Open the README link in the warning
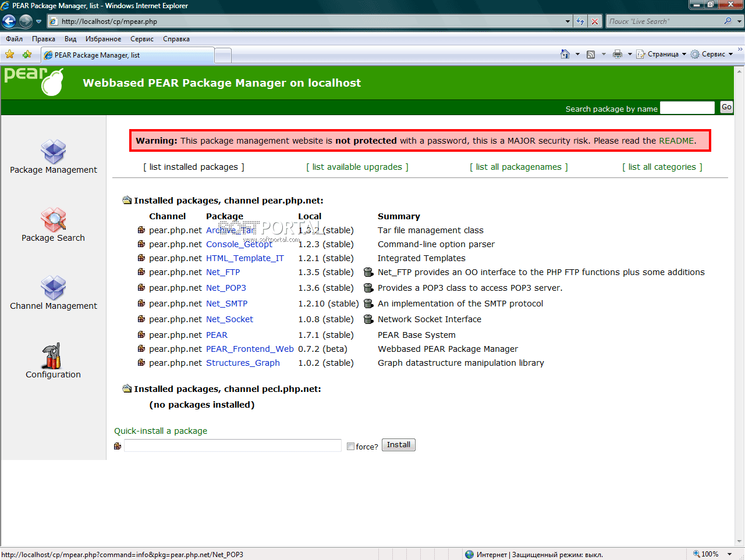This screenshot has width=745, height=560. pyautogui.click(x=676, y=141)
